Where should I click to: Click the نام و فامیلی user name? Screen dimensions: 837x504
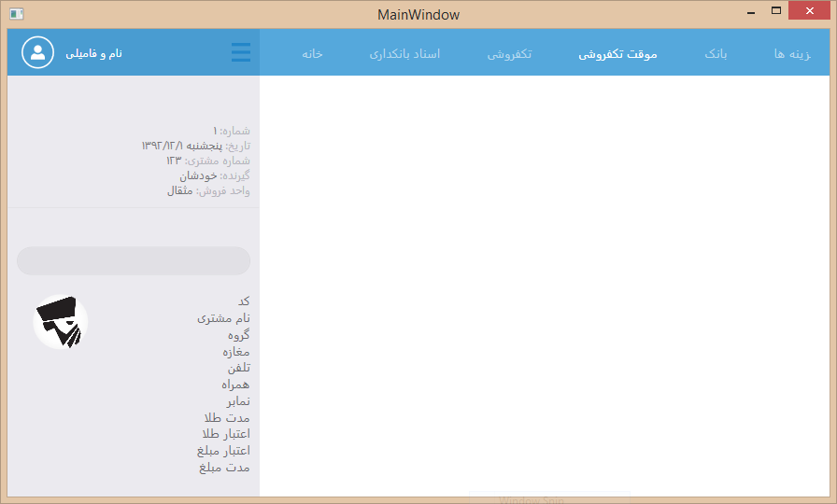94,54
